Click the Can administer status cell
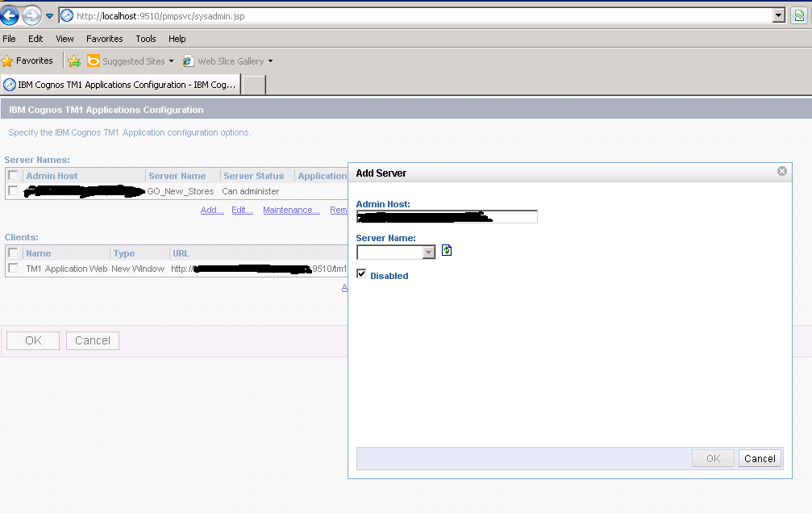This screenshot has width=812, height=513. click(x=251, y=191)
